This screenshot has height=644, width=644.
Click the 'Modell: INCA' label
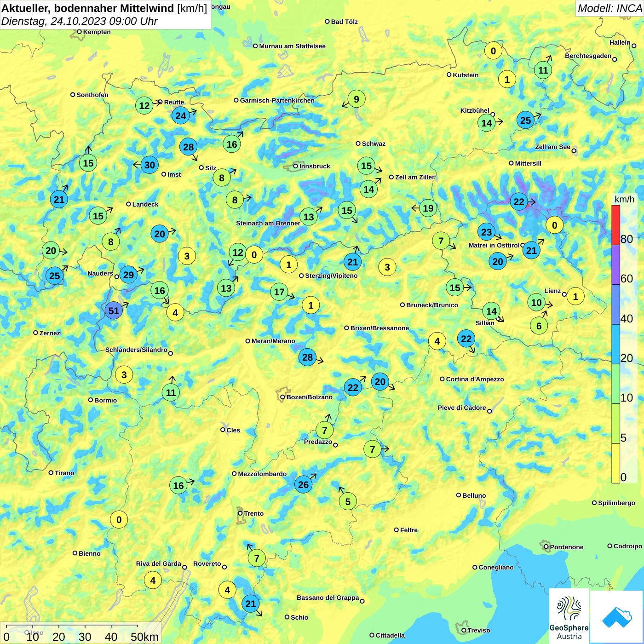[x=609, y=8]
